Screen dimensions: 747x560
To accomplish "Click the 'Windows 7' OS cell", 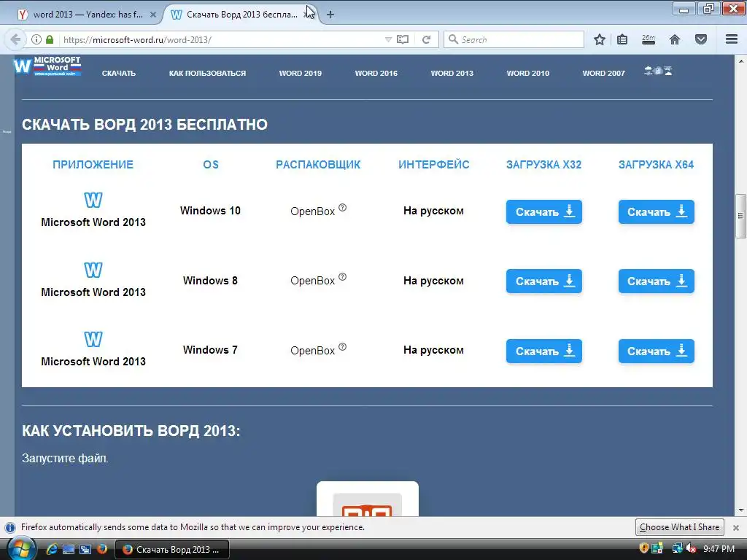I will point(210,350).
